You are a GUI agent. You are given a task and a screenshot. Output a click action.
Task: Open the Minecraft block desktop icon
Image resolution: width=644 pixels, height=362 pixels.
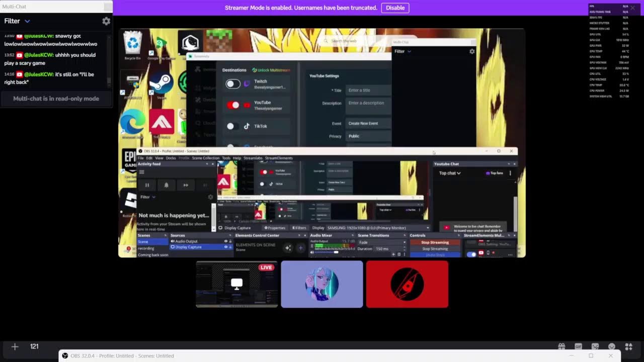(x=219, y=41)
